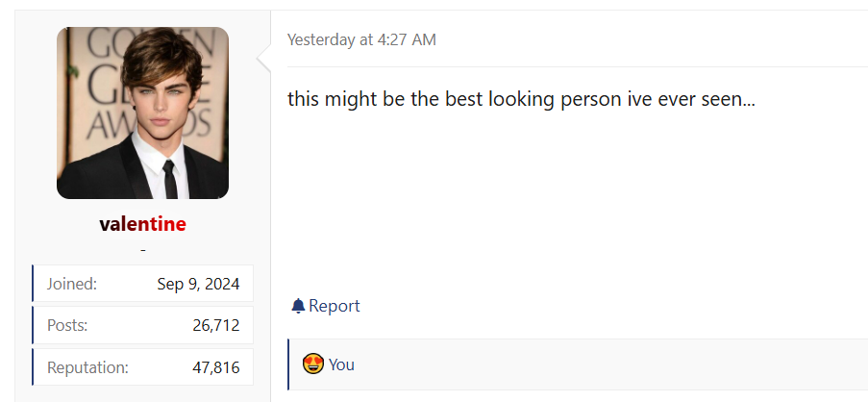868x402 pixels.
Task: Click the Posts label in user stats
Action: 67,325
